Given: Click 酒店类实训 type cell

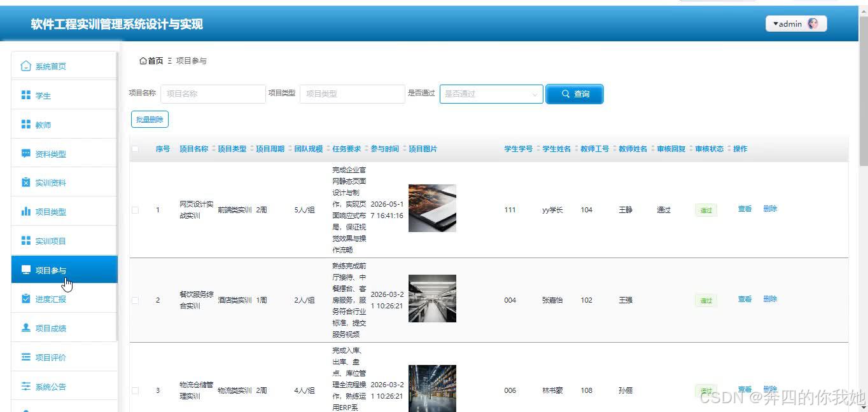Looking at the screenshot, I should [235, 300].
